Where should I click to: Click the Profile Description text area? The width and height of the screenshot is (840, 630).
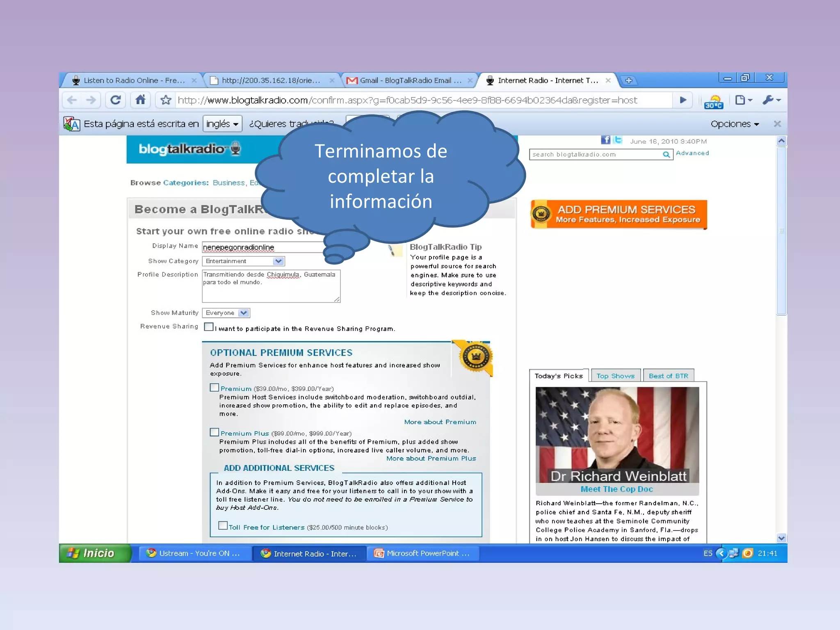click(x=271, y=286)
